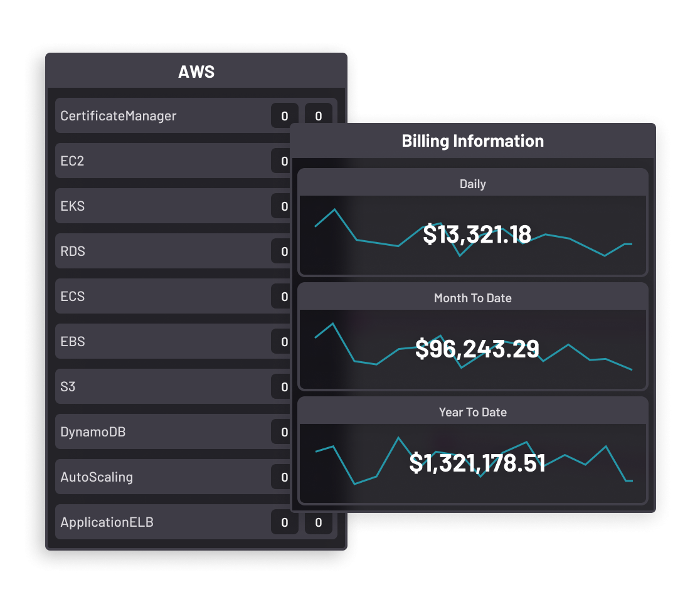Click the AutoScaling count badge

[284, 477]
